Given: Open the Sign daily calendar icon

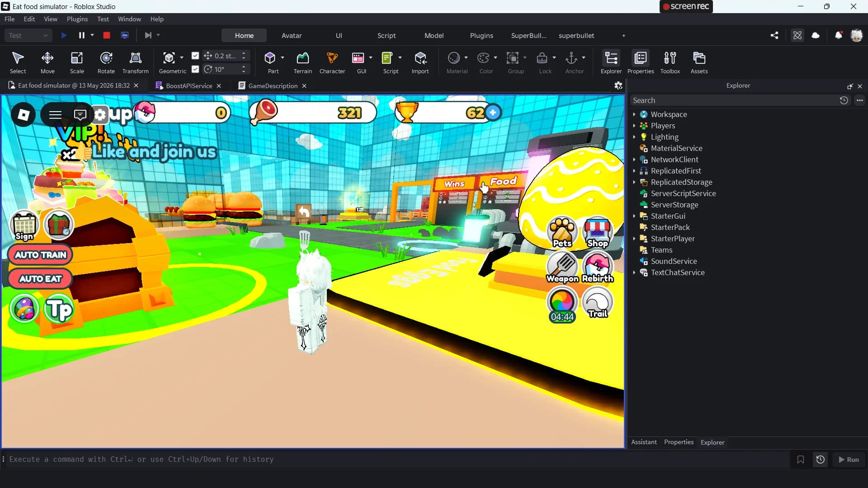Looking at the screenshot, I should pos(24,225).
